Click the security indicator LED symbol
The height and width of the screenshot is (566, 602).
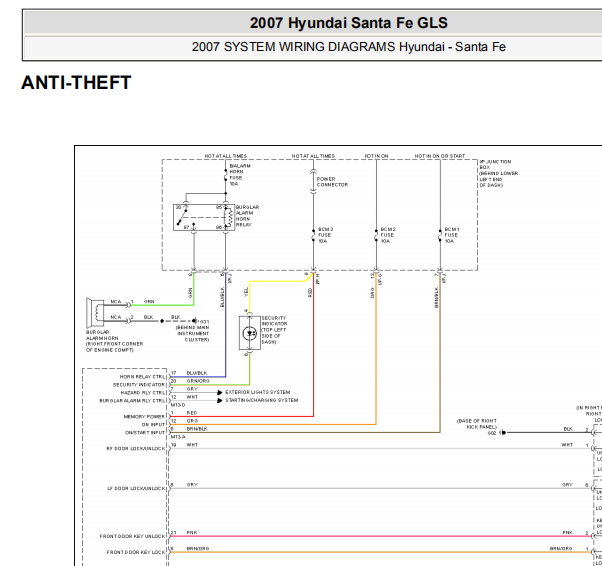[x=250, y=333]
